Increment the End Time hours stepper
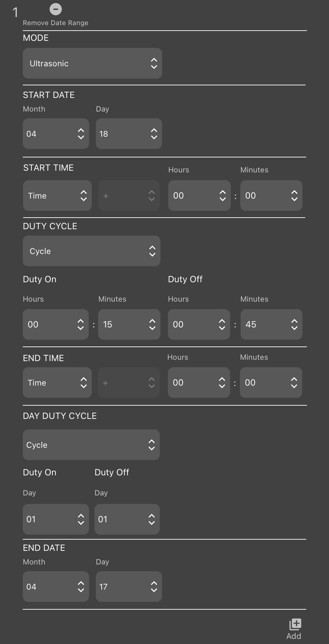The width and height of the screenshot is (329, 644). (222, 379)
